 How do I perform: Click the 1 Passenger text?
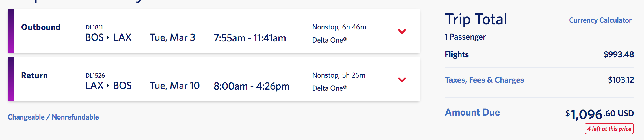point(465,37)
